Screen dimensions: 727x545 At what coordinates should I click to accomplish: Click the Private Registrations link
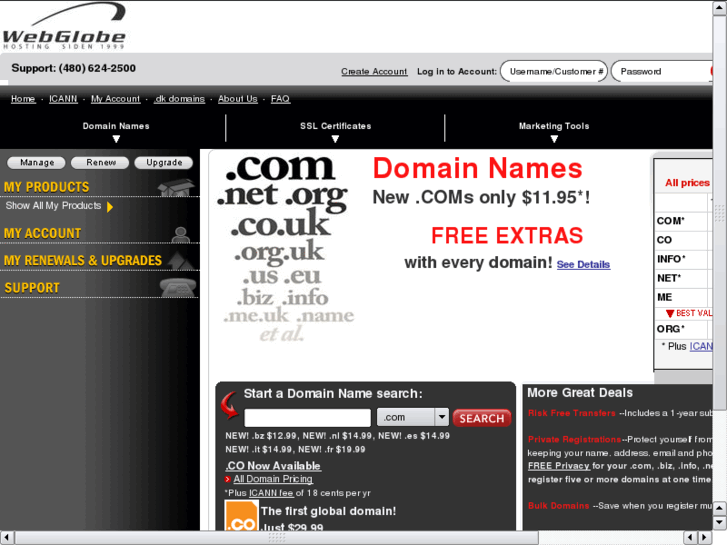[574, 440]
